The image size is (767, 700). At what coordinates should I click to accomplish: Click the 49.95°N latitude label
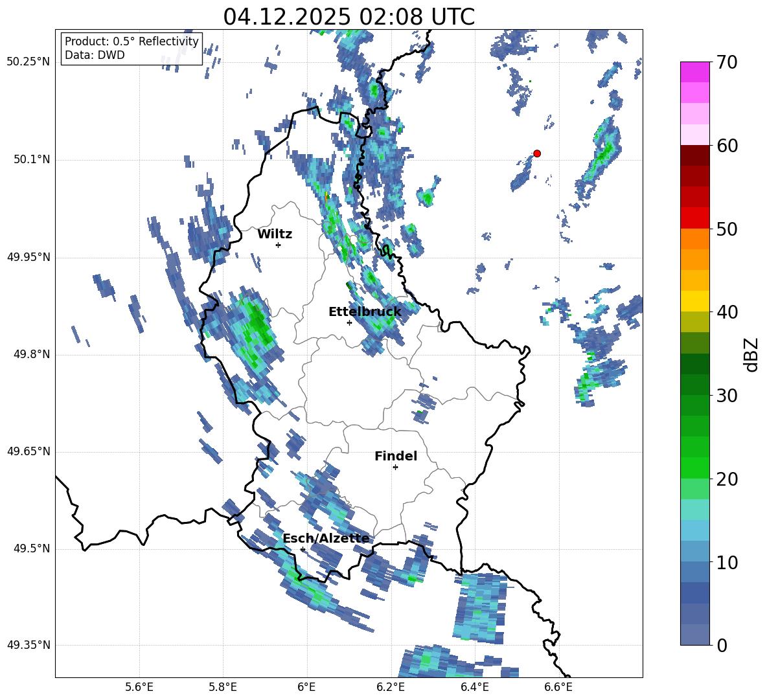point(29,257)
